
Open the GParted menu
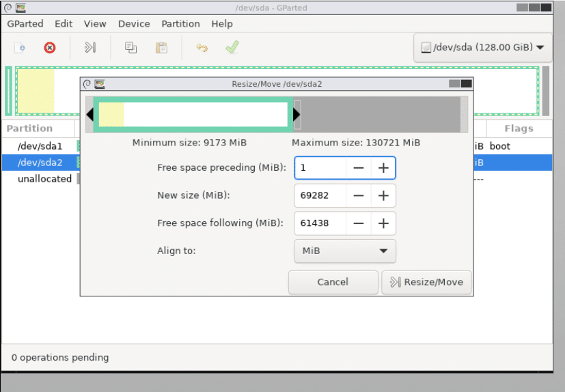point(25,24)
